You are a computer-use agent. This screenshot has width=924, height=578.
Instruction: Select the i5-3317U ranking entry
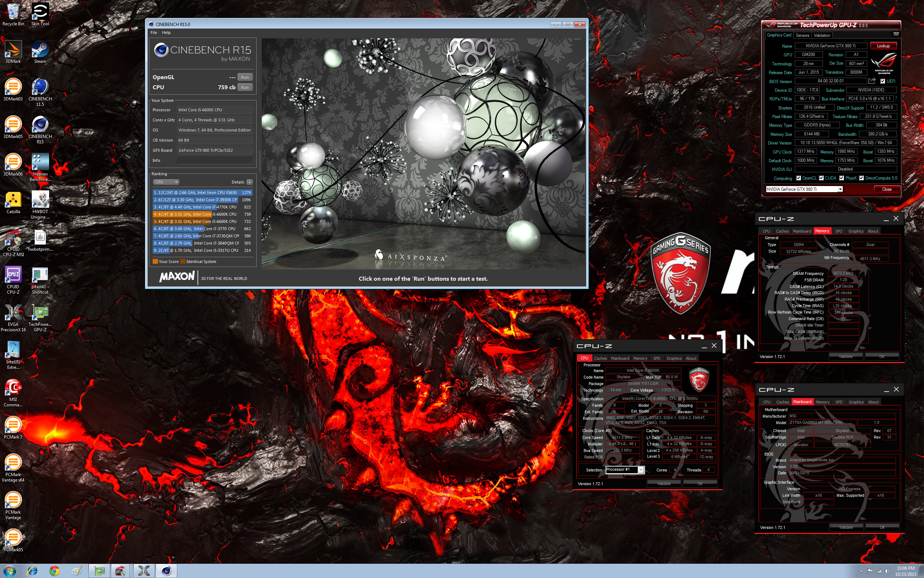tap(202, 250)
